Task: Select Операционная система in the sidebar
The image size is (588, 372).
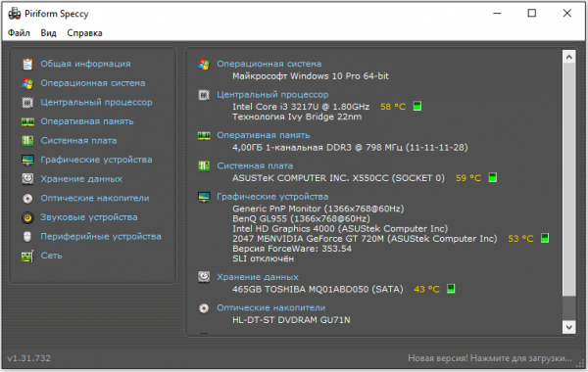Action: click(93, 83)
